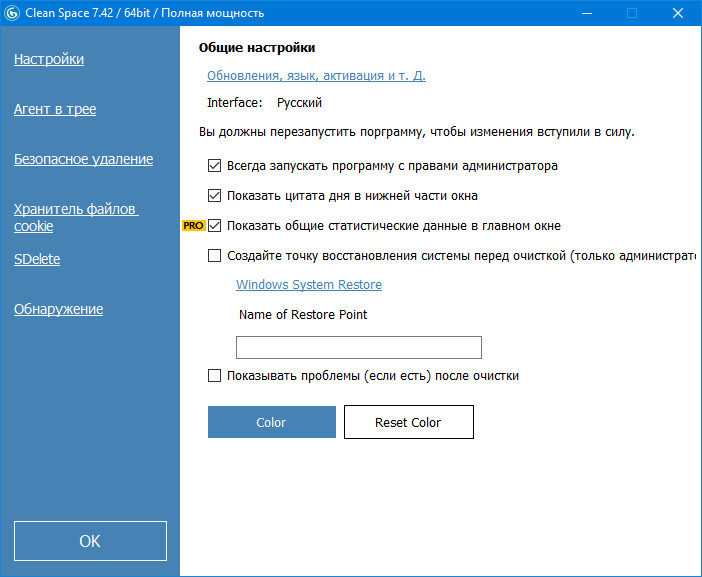Image resolution: width=702 pixels, height=577 pixels.
Task: Select the SDelete sidebar item
Action: (37, 259)
